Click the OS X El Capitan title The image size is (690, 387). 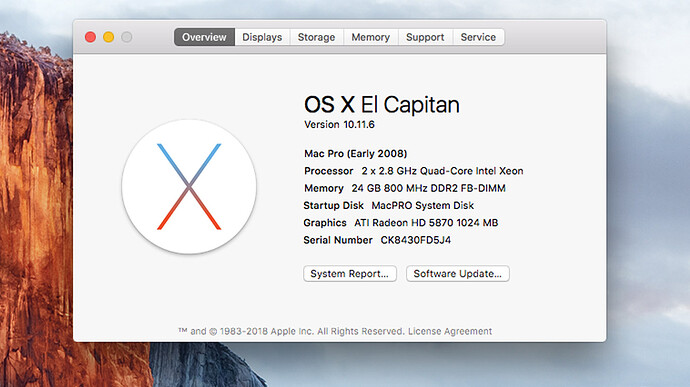click(x=382, y=105)
